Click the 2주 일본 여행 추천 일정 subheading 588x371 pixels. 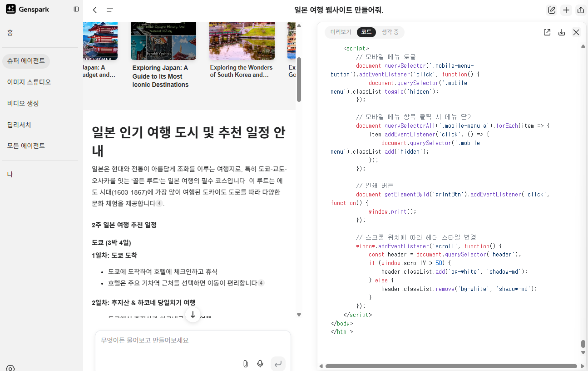click(x=124, y=225)
